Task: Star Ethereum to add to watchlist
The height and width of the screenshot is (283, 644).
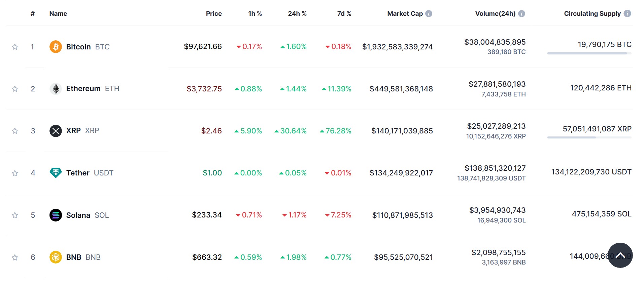Action: click(x=15, y=89)
